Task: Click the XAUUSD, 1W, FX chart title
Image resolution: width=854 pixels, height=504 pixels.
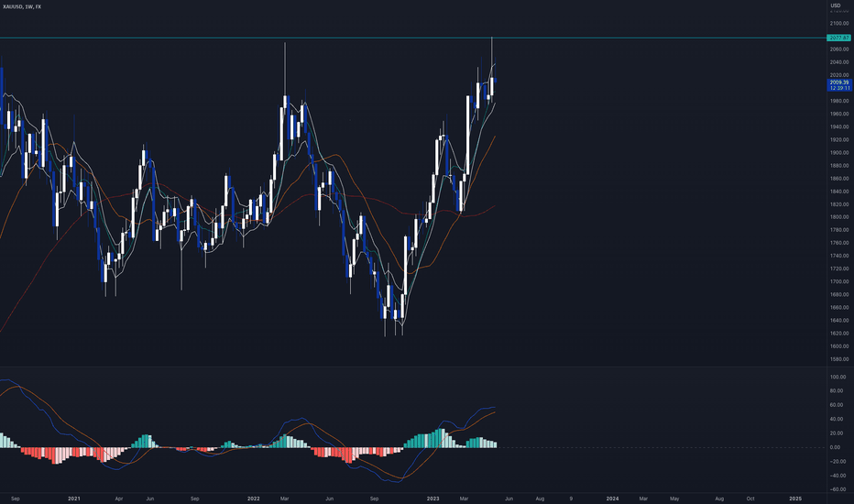Action: pyautogui.click(x=22, y=6)
